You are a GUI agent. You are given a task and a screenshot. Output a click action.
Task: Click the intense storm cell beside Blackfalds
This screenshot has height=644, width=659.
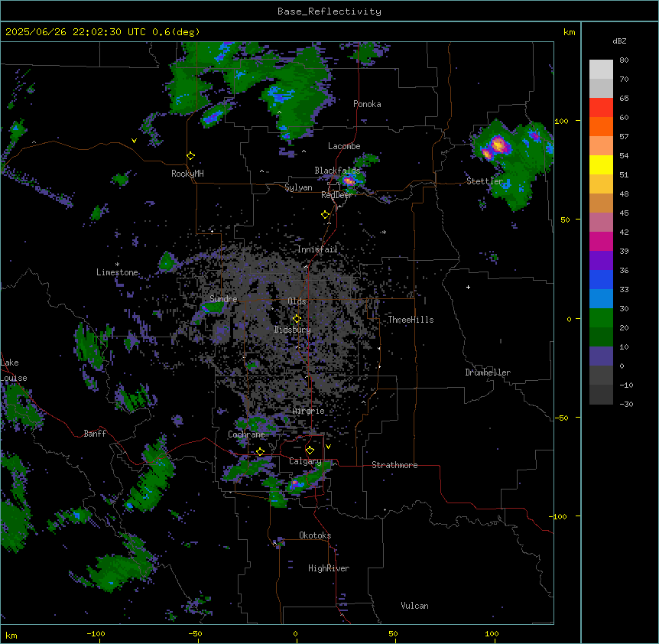coord(349,181)
